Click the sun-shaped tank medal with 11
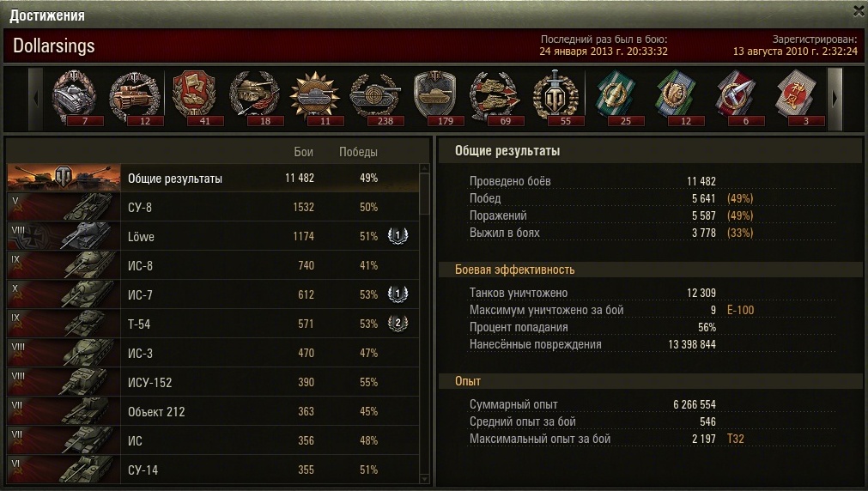This screenshot has width=868, height=491. (x=316, y=97)
